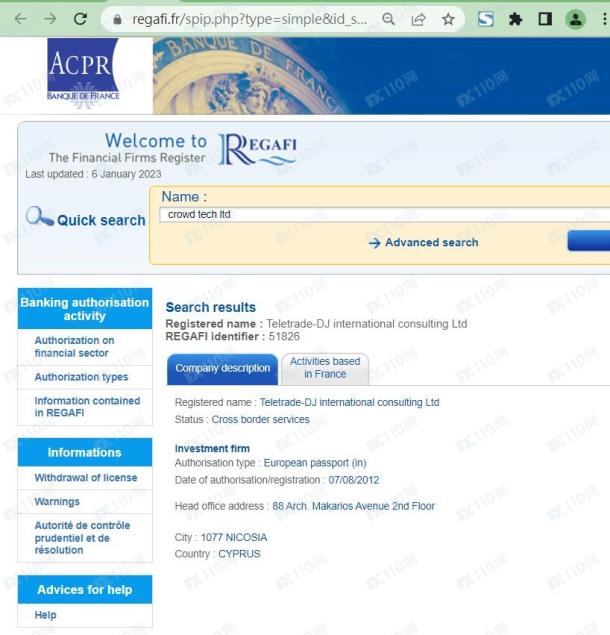Viewport: 610px width, 635px height.
Task: Open Information contained in REGAFI link
Action: point(87,407)
